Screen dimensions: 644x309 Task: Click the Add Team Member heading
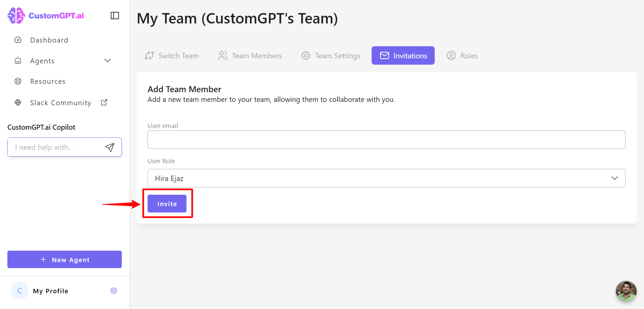click(184, 89)
